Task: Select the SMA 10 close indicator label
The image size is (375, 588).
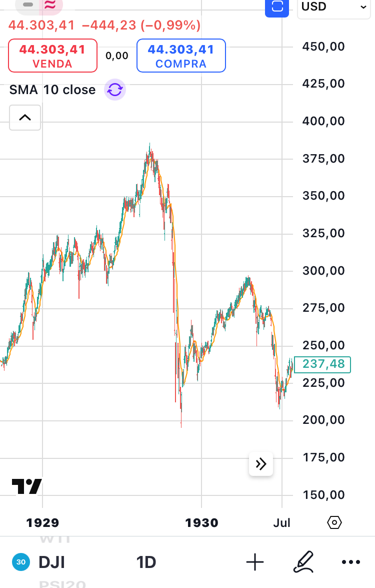Action: click(x=52, y=90)
